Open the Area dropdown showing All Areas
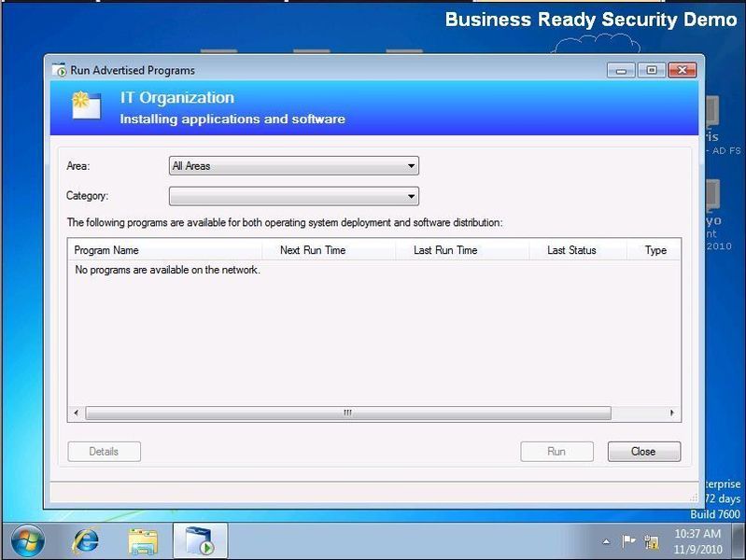This screenshot has height=560, width=746. click(293, 165)
